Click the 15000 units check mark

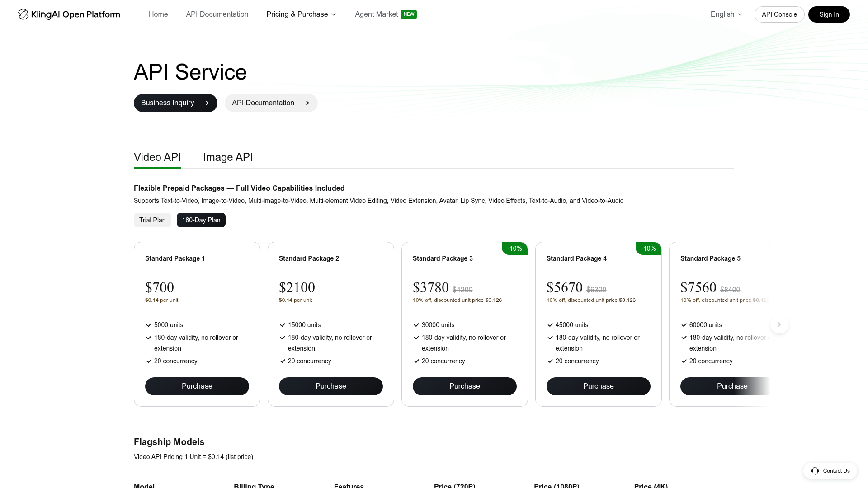(283, 325)
